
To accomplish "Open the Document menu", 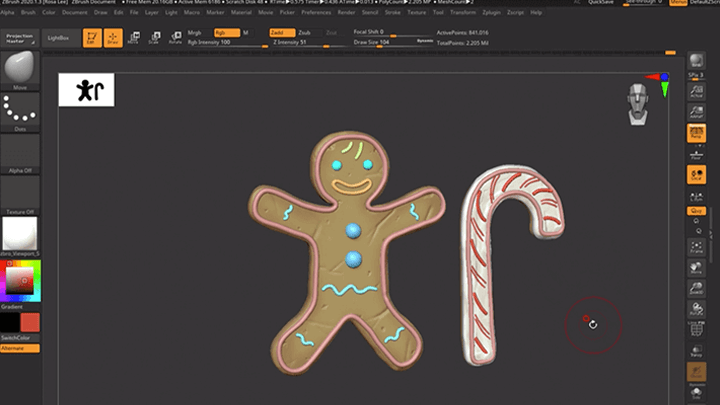I will tap(74, 12).
